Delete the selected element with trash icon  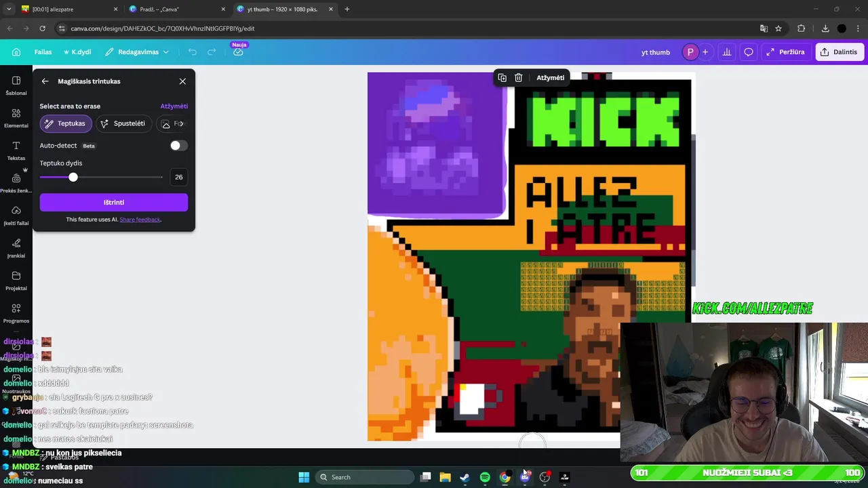pyautogui.click(x=519, y=78)
